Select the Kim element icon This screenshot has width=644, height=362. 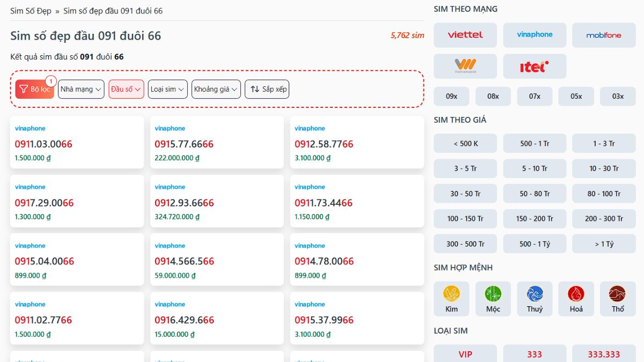[x=451, y=299]
